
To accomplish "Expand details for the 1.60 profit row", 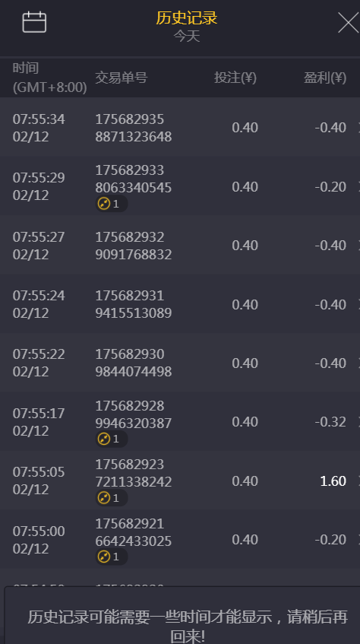I will point(358,481).
